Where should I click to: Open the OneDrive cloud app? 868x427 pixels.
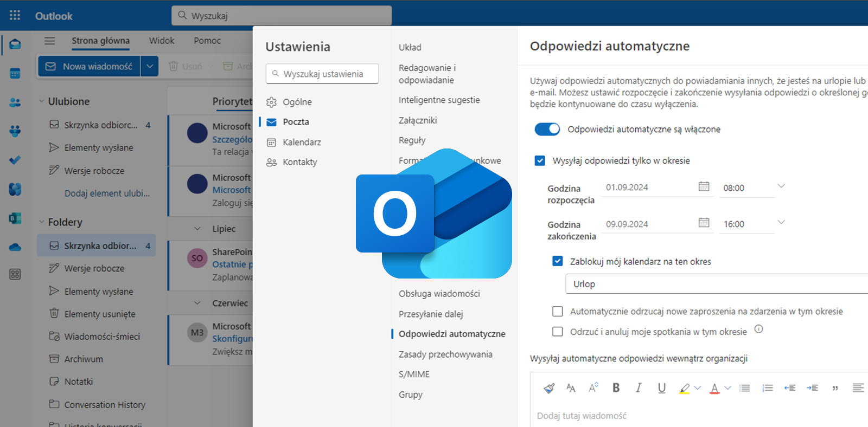click(15, 247)
